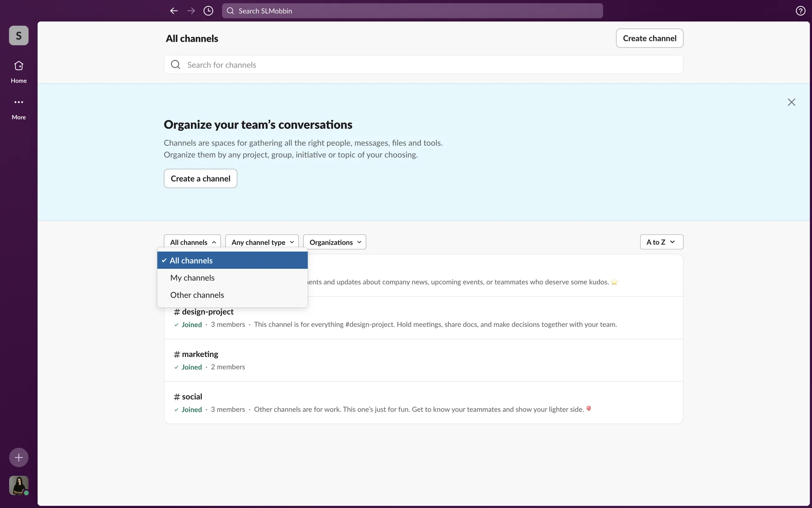Open the A to Z sort dropdown

[x=661, y=242]
